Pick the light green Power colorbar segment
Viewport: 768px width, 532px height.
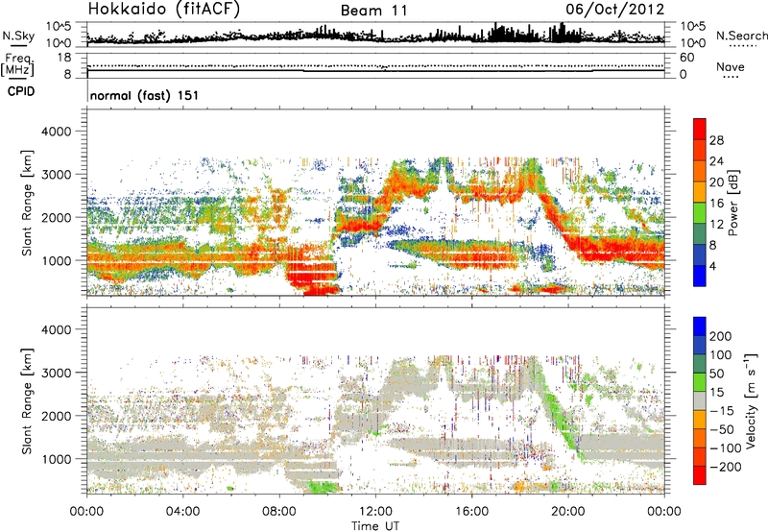point(700,213)
